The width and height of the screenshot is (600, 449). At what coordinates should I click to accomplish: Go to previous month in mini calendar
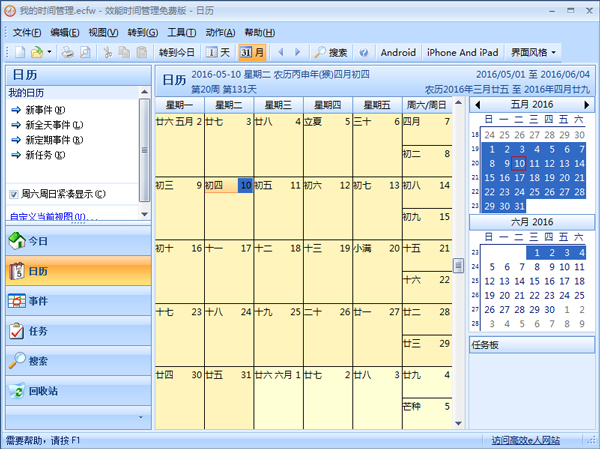point(478,104)
